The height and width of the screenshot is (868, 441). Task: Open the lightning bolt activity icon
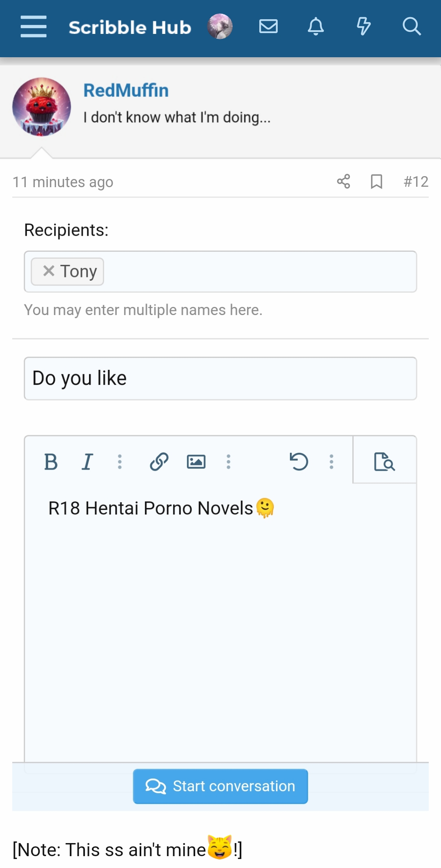pos(363,27)
